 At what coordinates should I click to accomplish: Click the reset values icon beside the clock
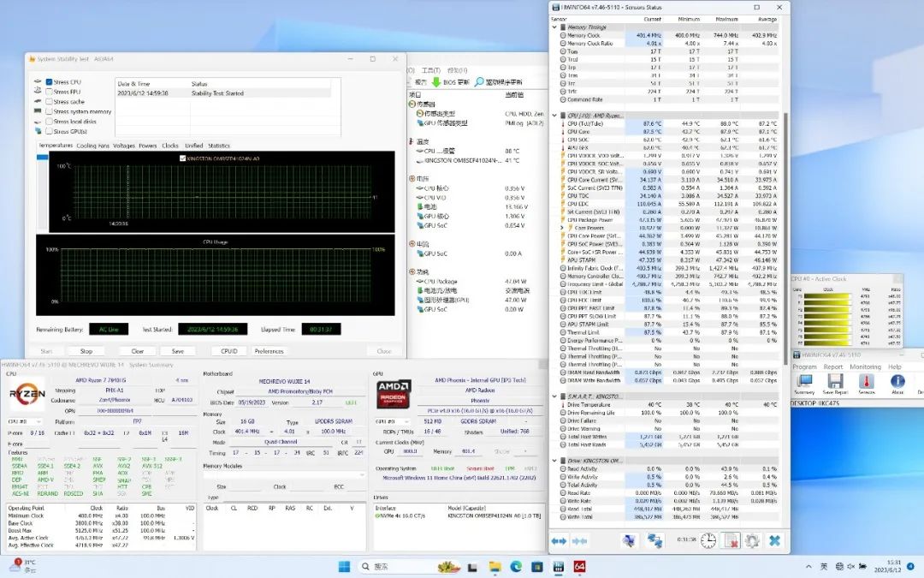coord(731,540)
